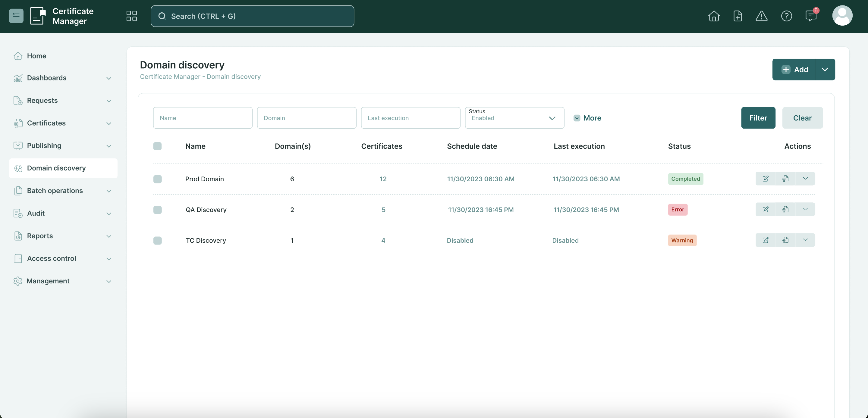
Task: Open the 12 certificates link for Prod Domain
Action: click(x=383, y=179)
